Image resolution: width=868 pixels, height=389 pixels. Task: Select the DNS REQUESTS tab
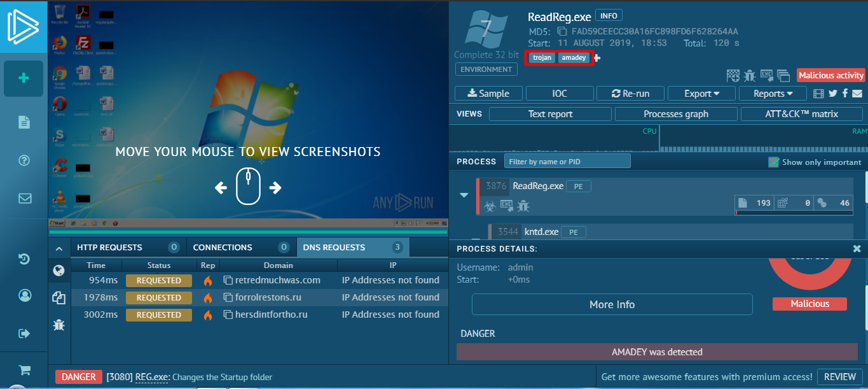[354, 247]
